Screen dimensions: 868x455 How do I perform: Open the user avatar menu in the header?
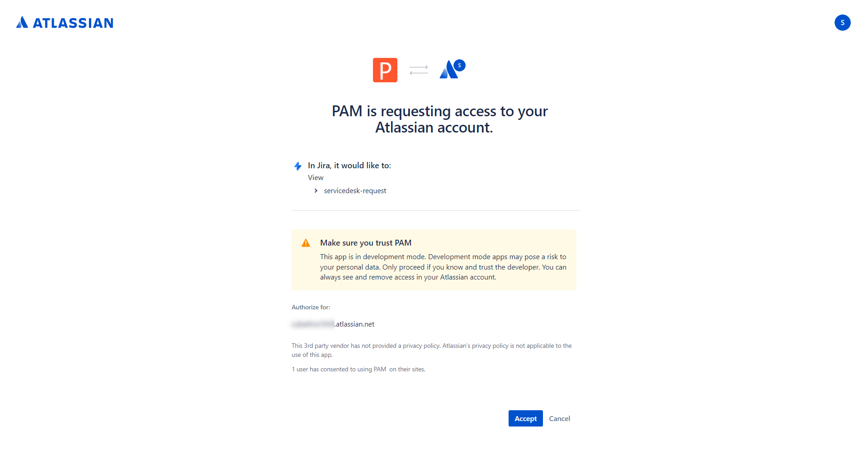tap(842, 23)
